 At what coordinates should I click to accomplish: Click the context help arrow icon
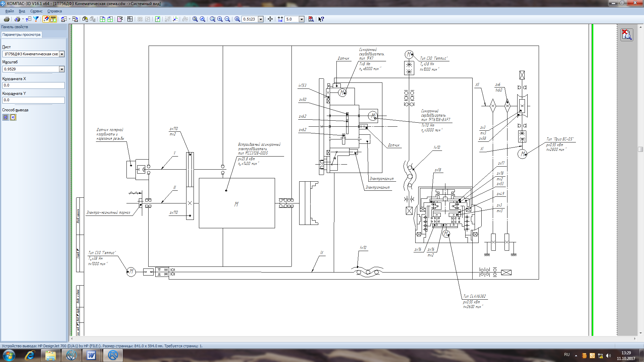[x=321, y=19]
